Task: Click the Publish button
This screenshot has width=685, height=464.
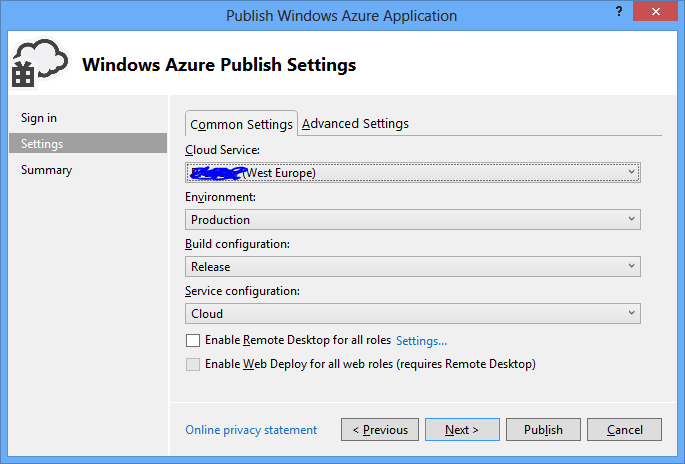Action: coord(543,430)
